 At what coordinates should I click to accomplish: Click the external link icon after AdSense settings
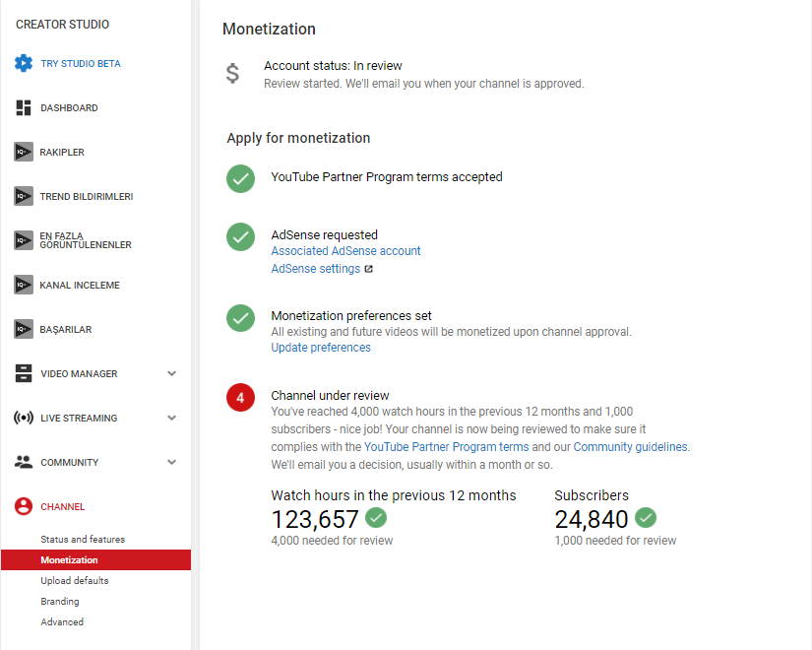point(369,269)
